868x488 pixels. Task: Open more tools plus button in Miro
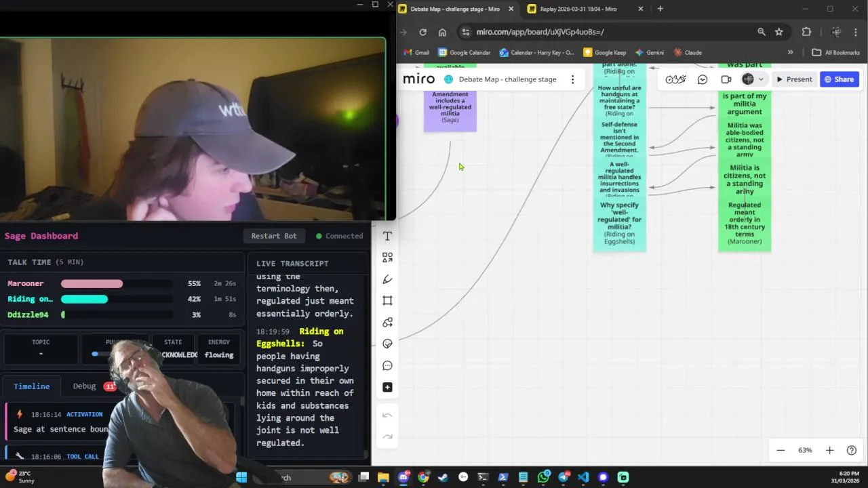pos(387,387)
